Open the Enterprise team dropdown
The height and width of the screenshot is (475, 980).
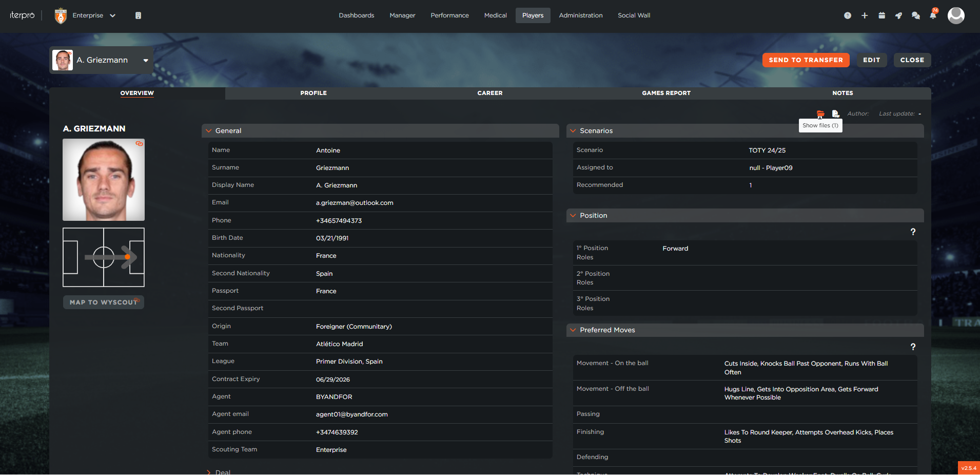(94, 15)
